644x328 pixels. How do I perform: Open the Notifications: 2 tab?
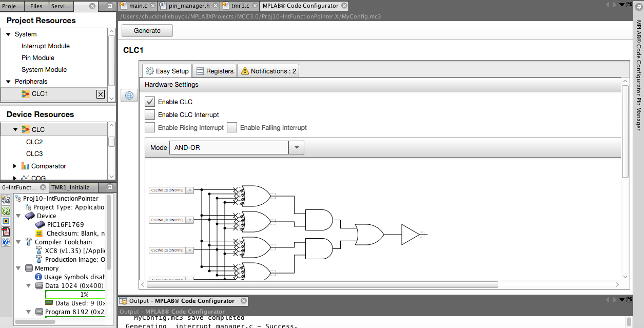[268, 71]
